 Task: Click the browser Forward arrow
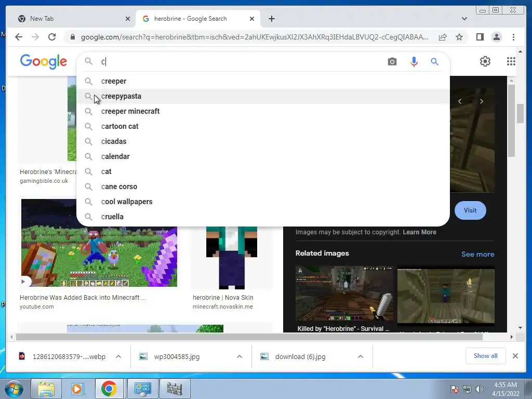click(x=35, y=37)
